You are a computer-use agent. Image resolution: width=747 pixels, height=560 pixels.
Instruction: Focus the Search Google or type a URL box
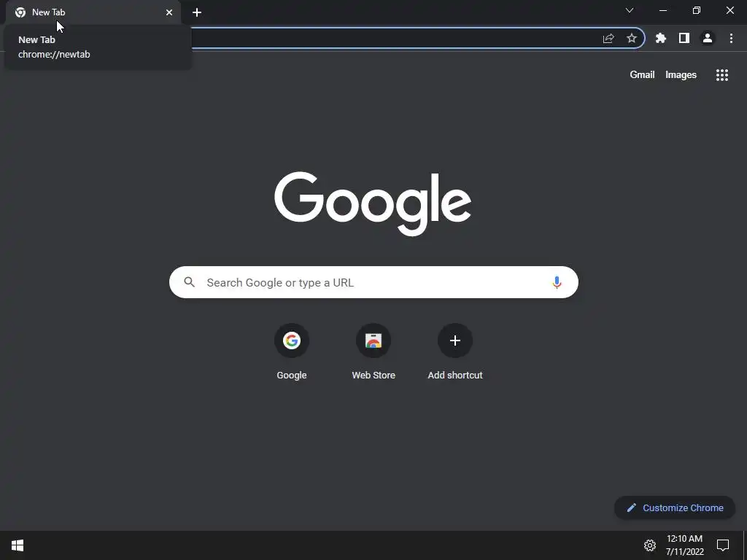[373, 282]
